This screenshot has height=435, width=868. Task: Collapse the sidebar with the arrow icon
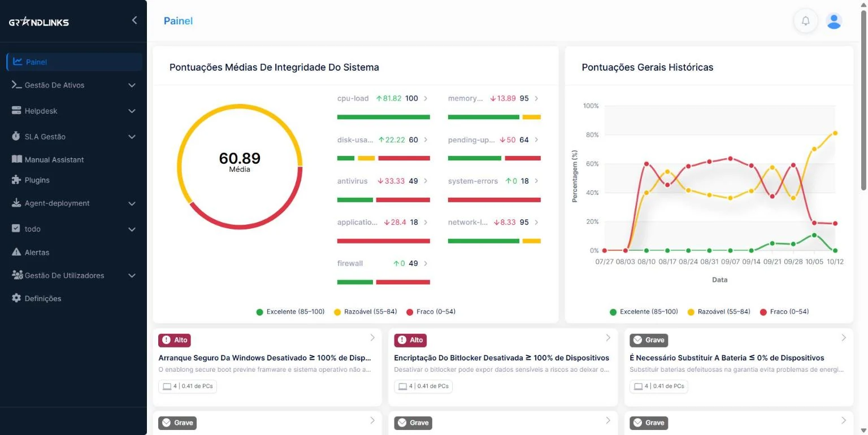click(134, 20)
